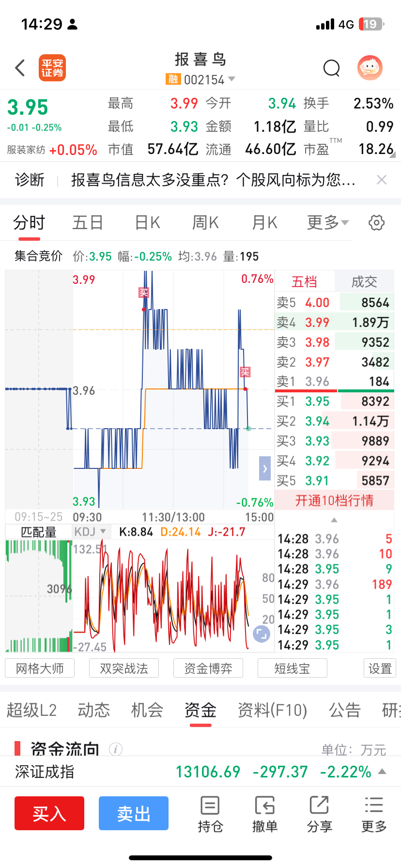This screenshot has width=401, height=868.
Task: Tap 开通10档行情 link
Action: [x=334, y=500]
